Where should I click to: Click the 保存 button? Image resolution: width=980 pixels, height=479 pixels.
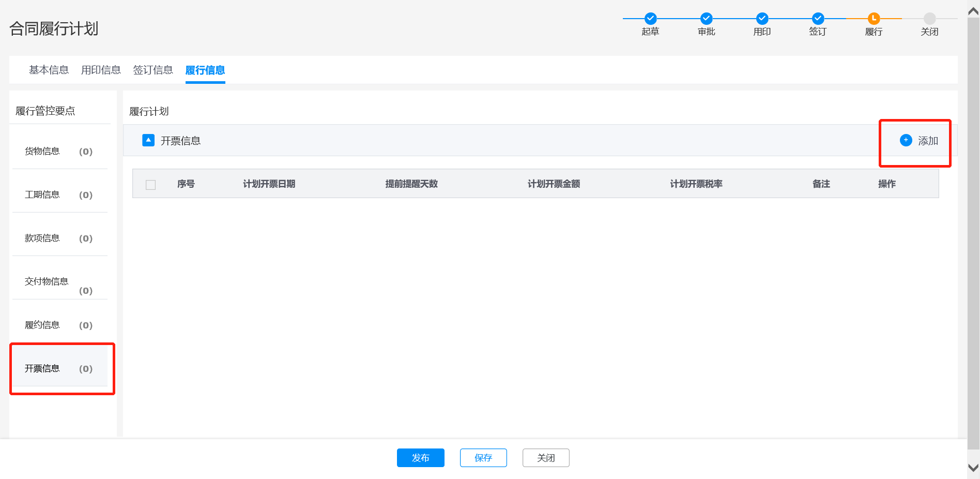tap(483, 458)
